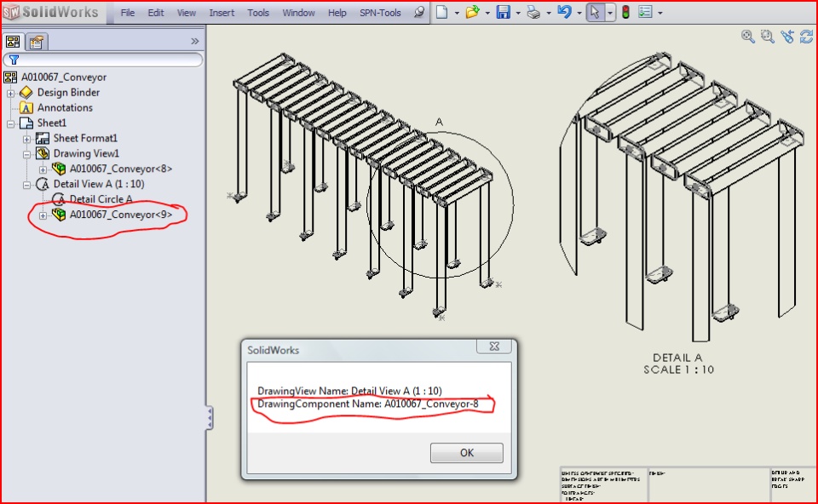Select 'Annotations' in the tree

(65, 108)
